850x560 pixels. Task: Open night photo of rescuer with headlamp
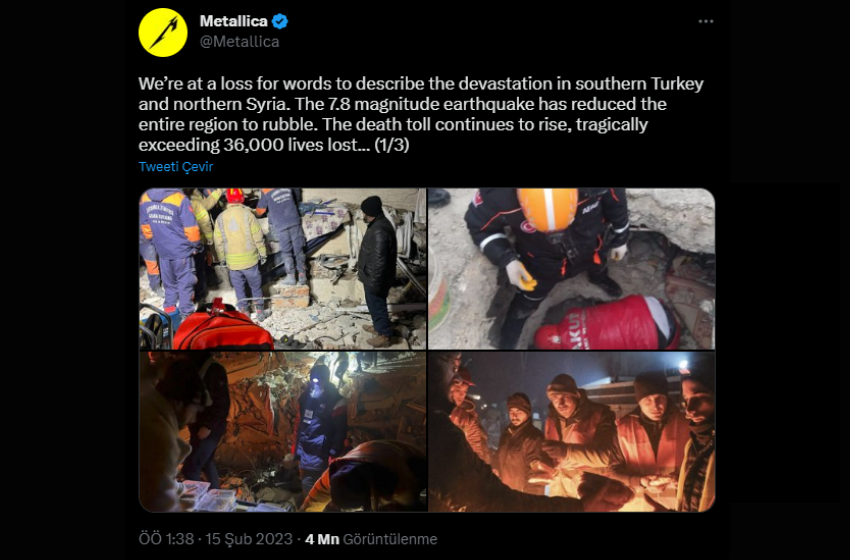click(x=282, y=432)
